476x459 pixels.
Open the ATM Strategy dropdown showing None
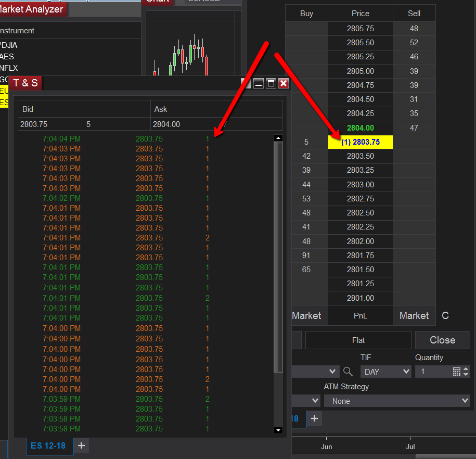(x=397, y=401)
